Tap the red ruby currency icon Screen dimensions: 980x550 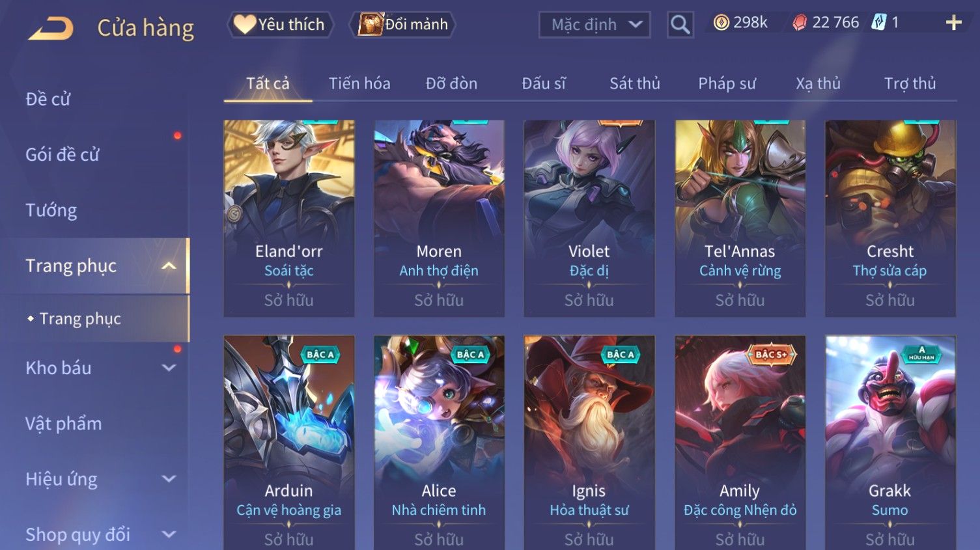(x=799, y=23)
